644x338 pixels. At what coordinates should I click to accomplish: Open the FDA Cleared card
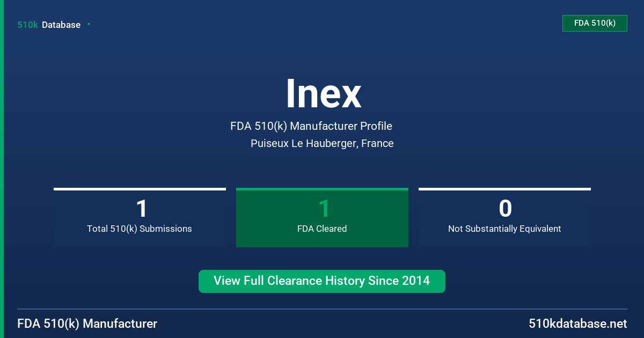[x=322, y=217]
